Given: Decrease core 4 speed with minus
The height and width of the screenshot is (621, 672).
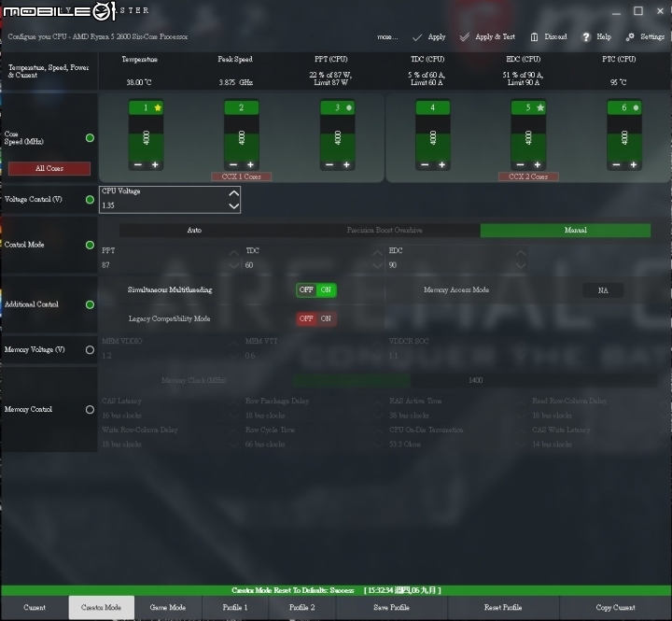Looking at the screenshot, I should coord(425,164).
